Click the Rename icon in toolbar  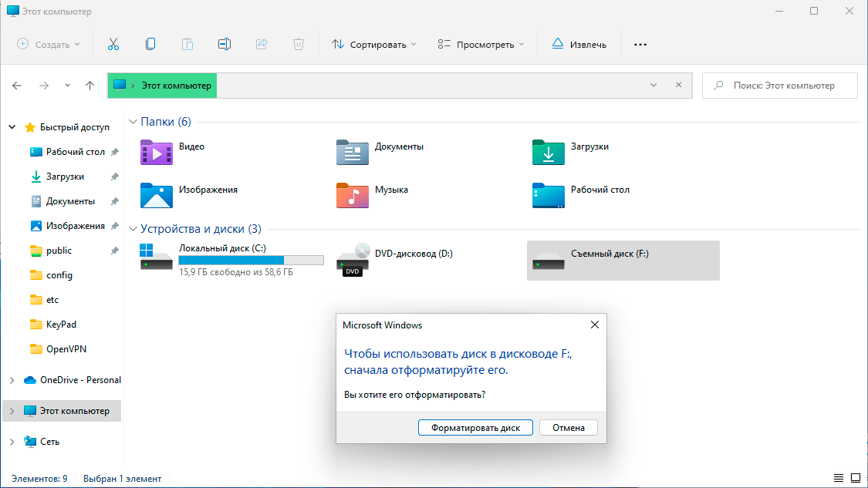225,44
